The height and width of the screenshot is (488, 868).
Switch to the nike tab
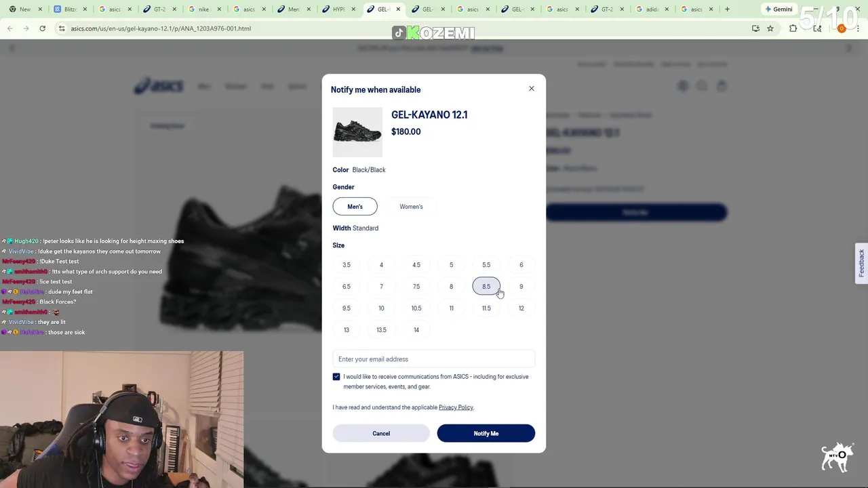203,9
